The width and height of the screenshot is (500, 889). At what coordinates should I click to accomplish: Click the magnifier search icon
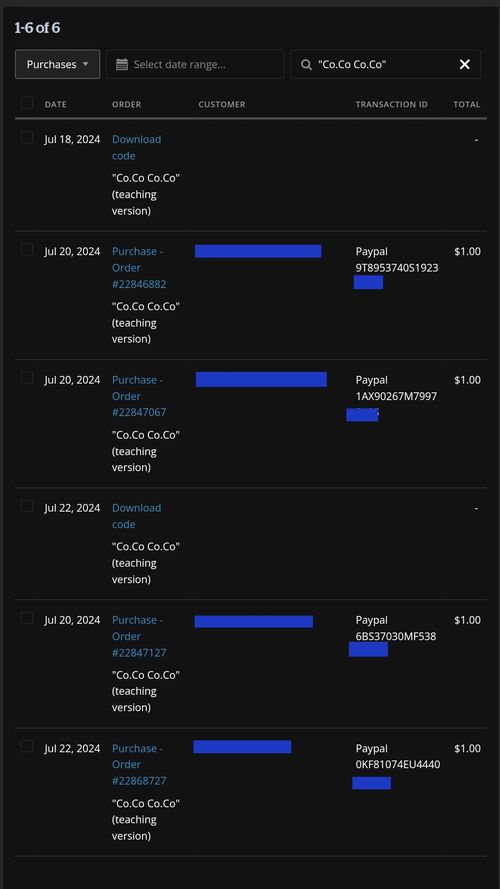(307, 65)
